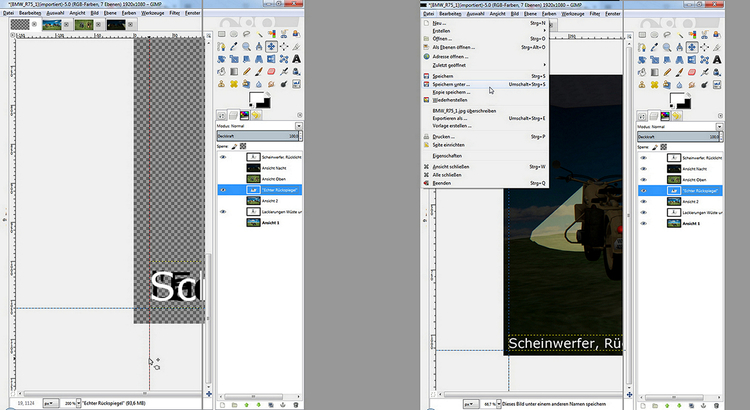Select first image tab thumbnail in left window

pos(20,24)
